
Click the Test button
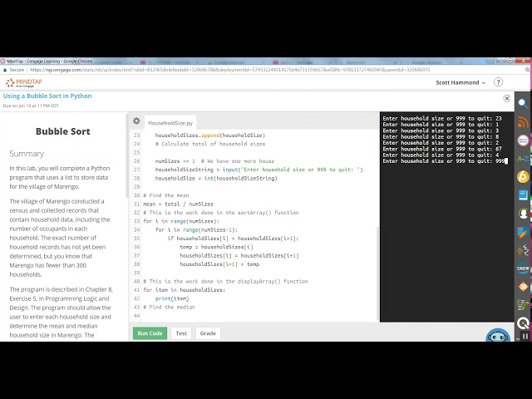click(181, 333)
